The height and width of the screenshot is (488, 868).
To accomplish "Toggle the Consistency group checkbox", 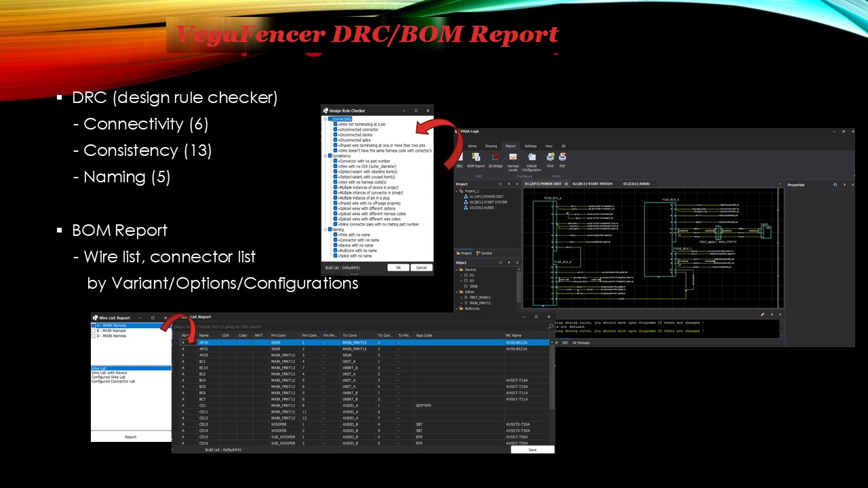I will coord(330,156).
